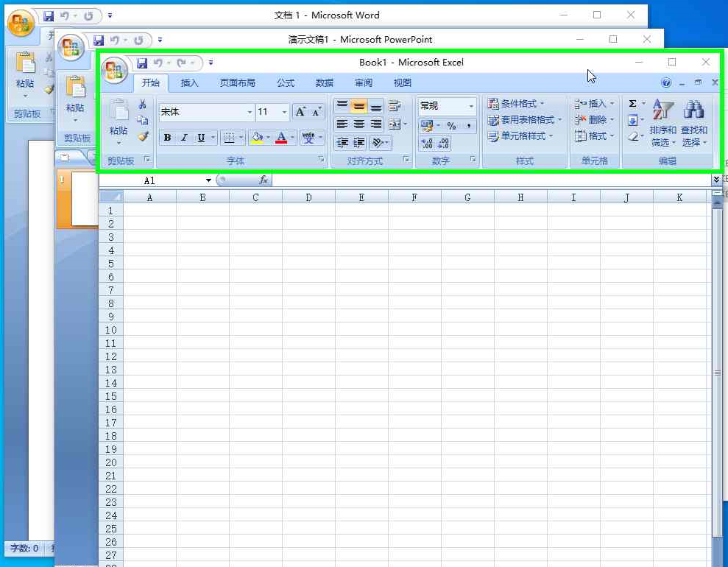Toggle wrap text in Excel
The height and width of the screenshot is (567, 728).
tap(394, 106)
